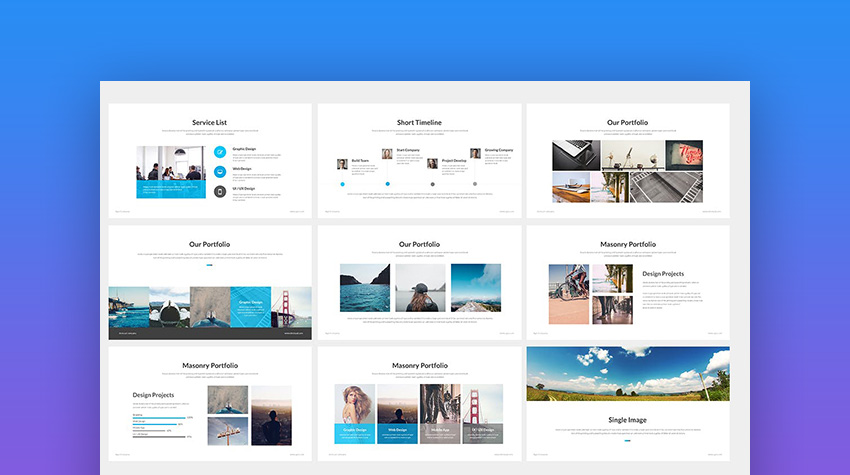Click the dark UI/UX Design phone icon

220,192
